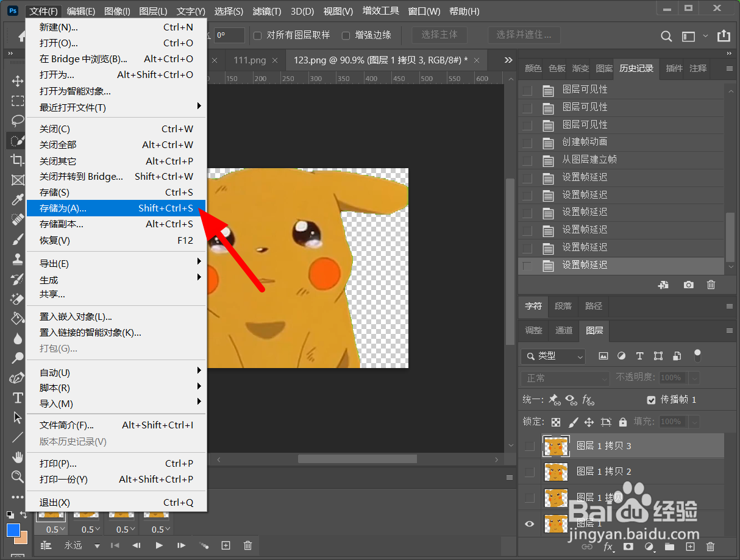Open History panel flyout menu
This screenshot has width=740, height=560.
pyautogui.click(x=729, y=69)
